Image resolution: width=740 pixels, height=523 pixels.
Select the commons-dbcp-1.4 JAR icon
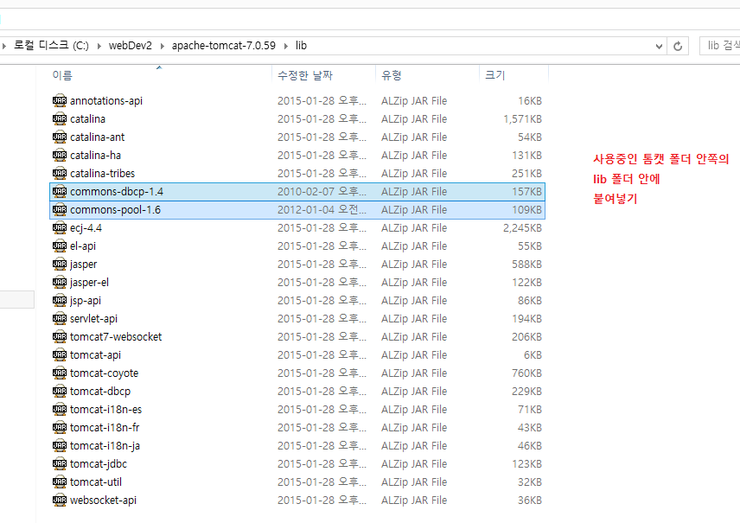[x=59, y=192]
